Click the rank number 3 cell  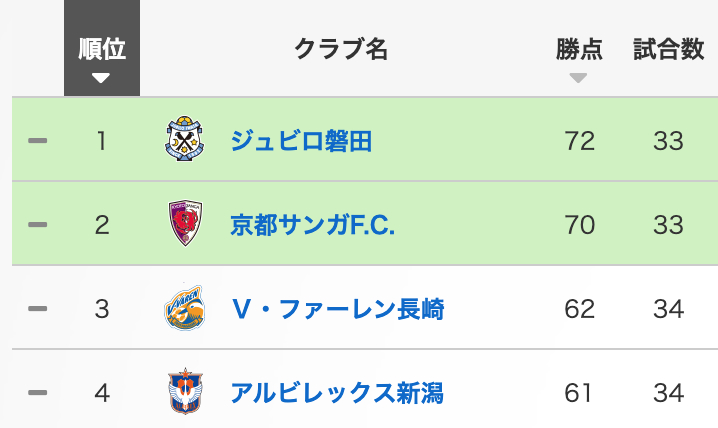click(101, 309)
